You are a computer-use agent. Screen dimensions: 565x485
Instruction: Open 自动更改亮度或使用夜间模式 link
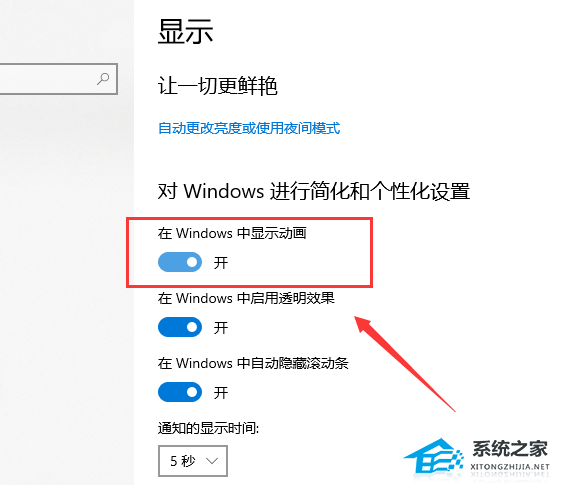(x=249, y=128)
